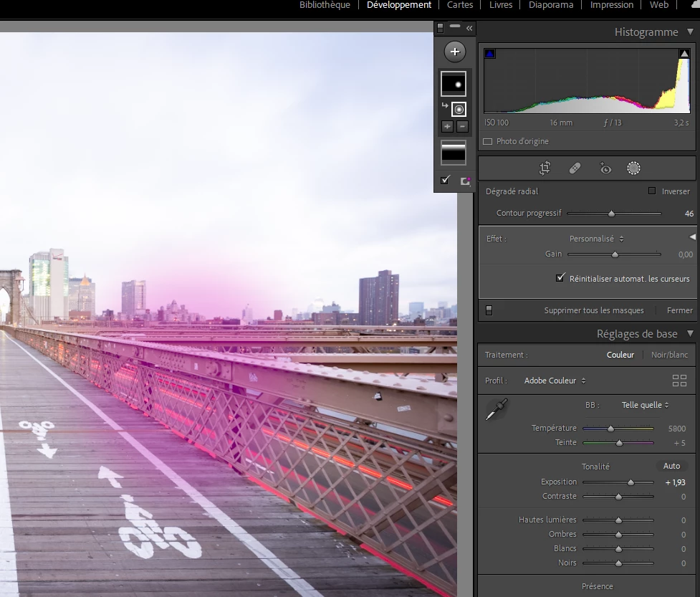Select Couleur treatment
The height and width of the screenshot is (597, 700).
coord(620,355)
